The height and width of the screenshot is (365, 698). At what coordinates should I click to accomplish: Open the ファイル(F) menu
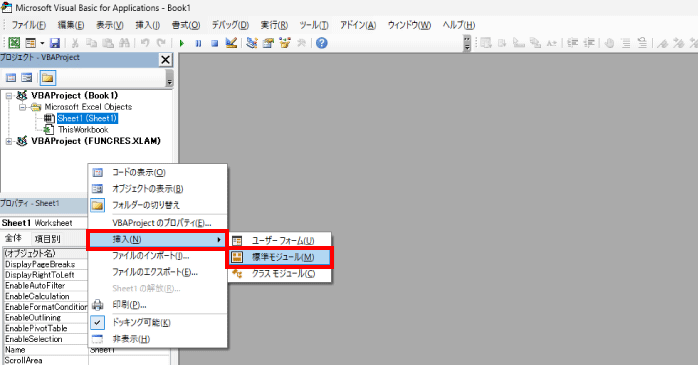[28, 25]
